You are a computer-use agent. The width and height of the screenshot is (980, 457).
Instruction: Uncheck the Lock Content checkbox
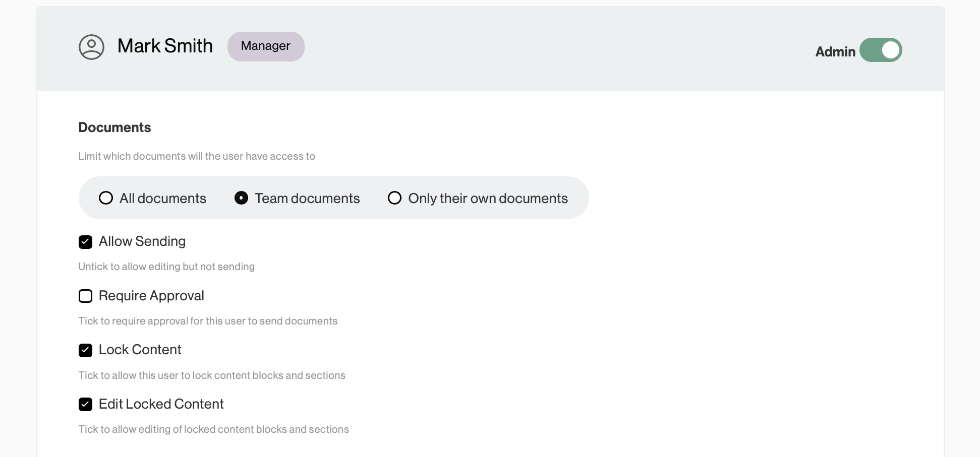[x=85, y=350]
